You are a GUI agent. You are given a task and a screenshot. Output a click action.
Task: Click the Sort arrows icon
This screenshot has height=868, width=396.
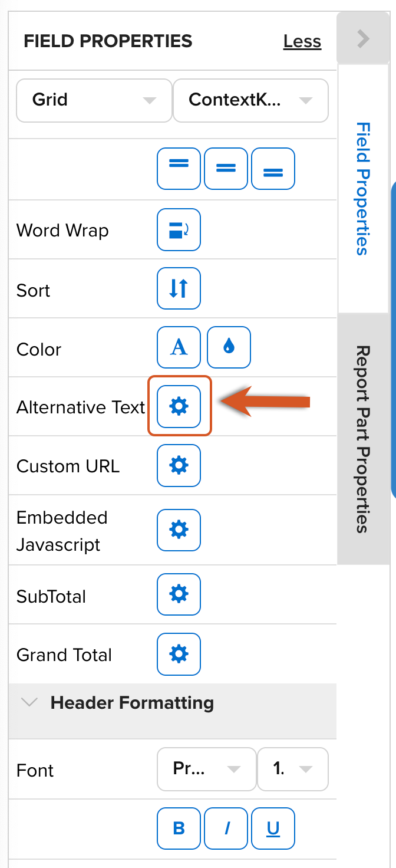click(179, 288)
